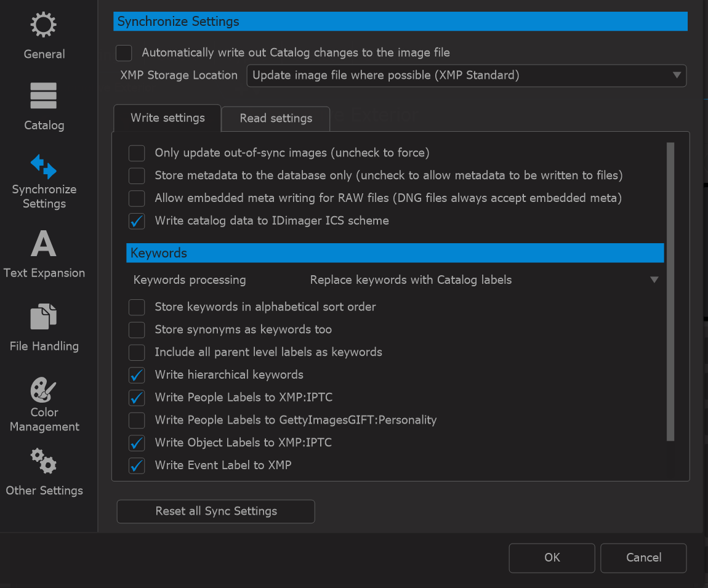The image size is (708, 588).
Task: Click the Keywords processing label
Action: click(x=190, y=280)
